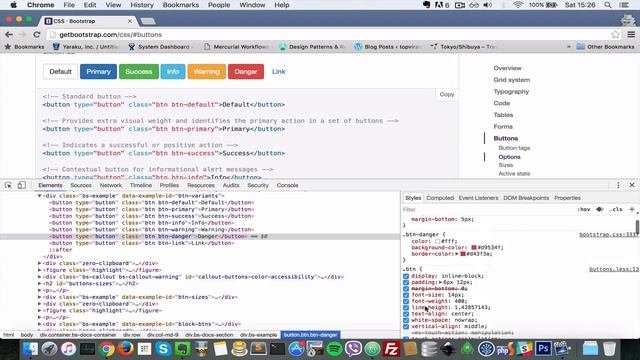Click the background-color #d9534f swatch
This screenshot has width=640, height=360.
coord(473,247)
